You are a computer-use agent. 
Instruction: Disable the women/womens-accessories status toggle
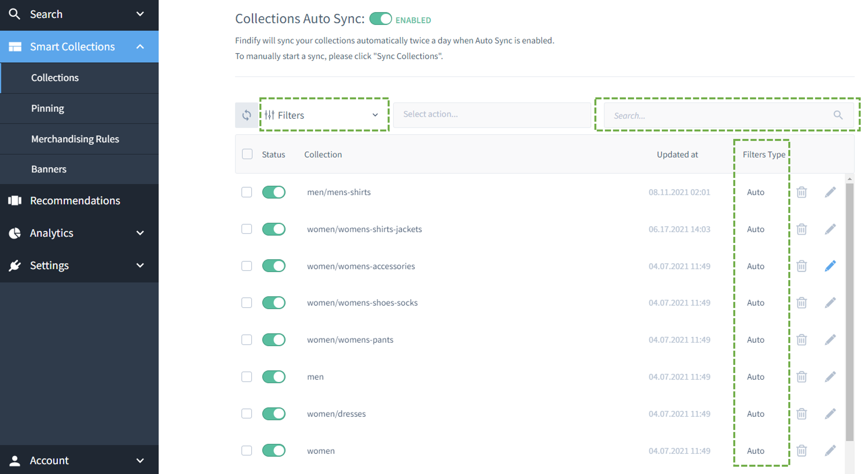(274, 266)
